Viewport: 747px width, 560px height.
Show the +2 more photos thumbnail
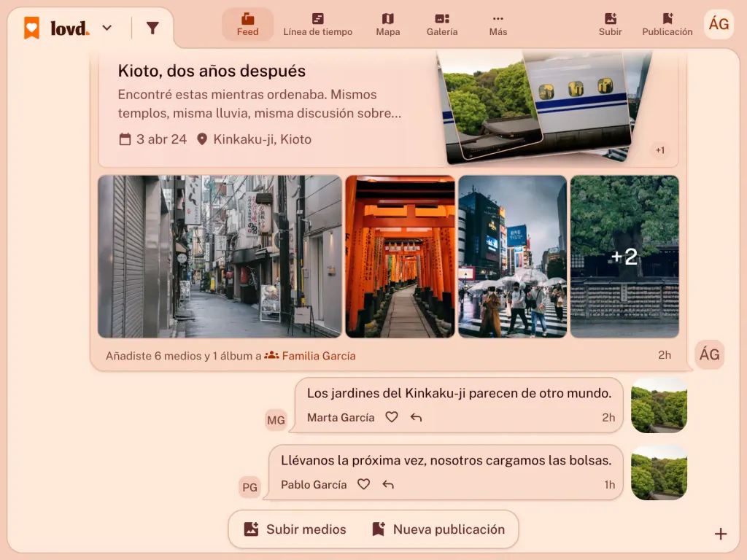624,257
